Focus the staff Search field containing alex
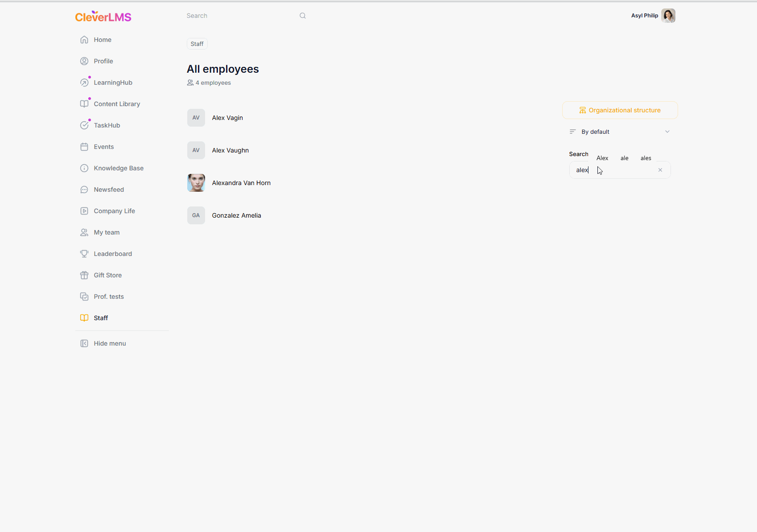757x532 pixels. [x=620, y=170]
